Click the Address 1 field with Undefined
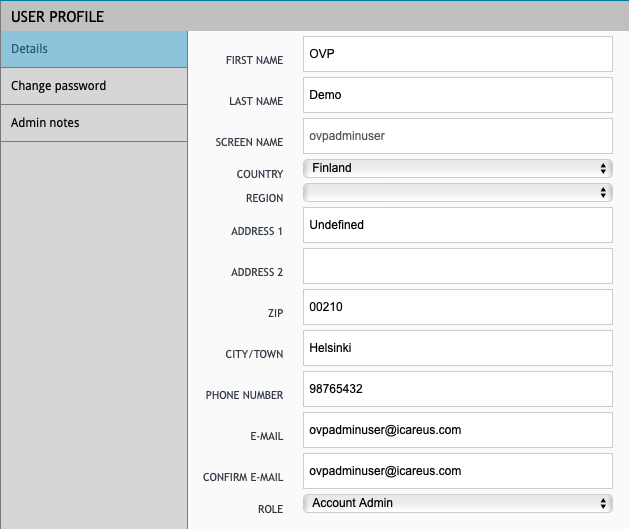 tap(456, 225)
